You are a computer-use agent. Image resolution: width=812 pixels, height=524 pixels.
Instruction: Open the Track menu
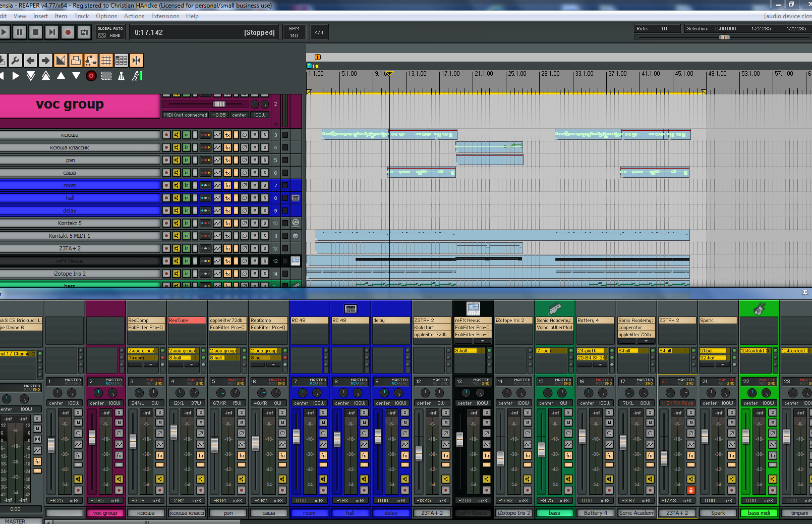tap(81, 16)
